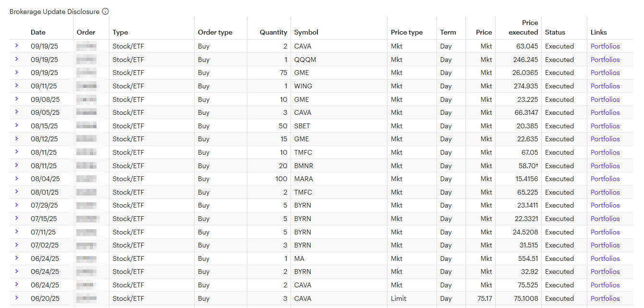Click the Quantity column header
The image size is (644, 308).
pos(273,32)
